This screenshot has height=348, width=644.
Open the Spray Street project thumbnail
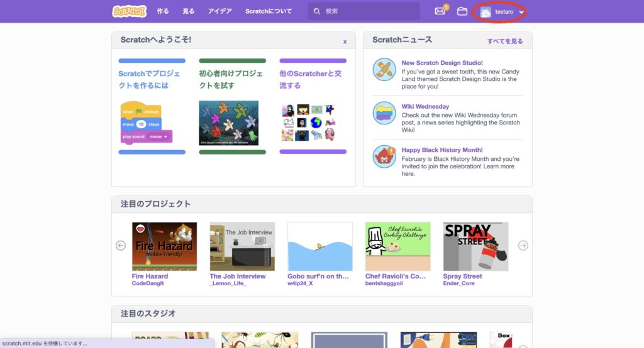[475, 246]
